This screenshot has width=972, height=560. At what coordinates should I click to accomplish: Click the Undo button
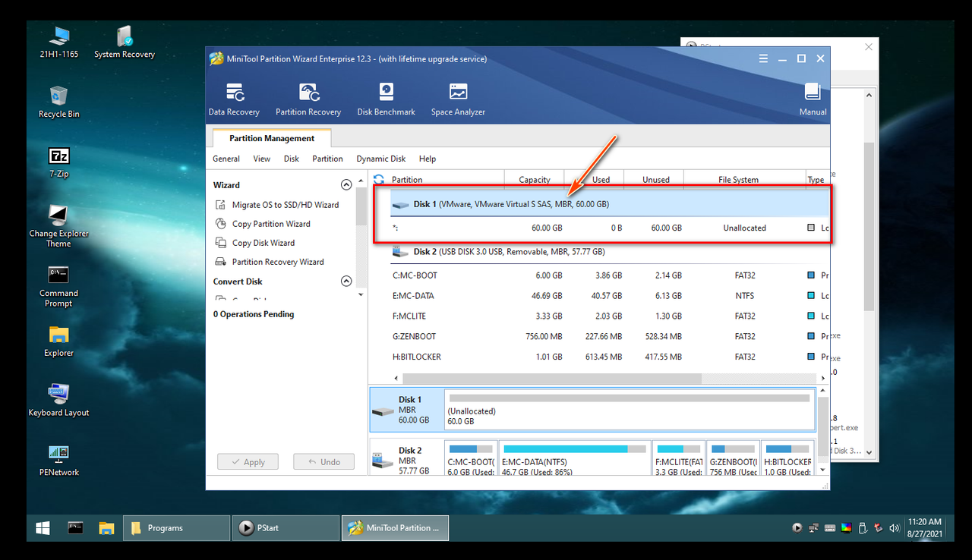(323, 461)
